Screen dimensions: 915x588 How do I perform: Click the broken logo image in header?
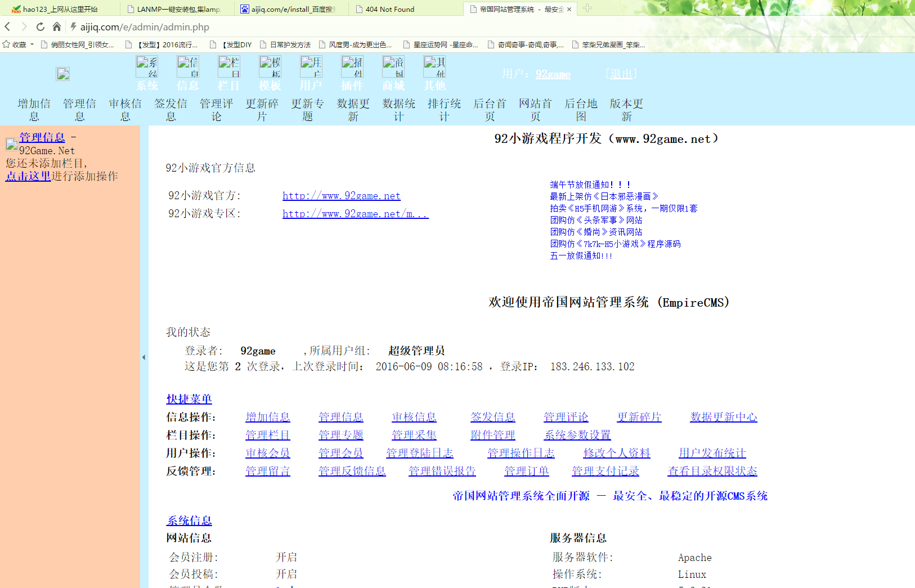[x=62, y=74]
